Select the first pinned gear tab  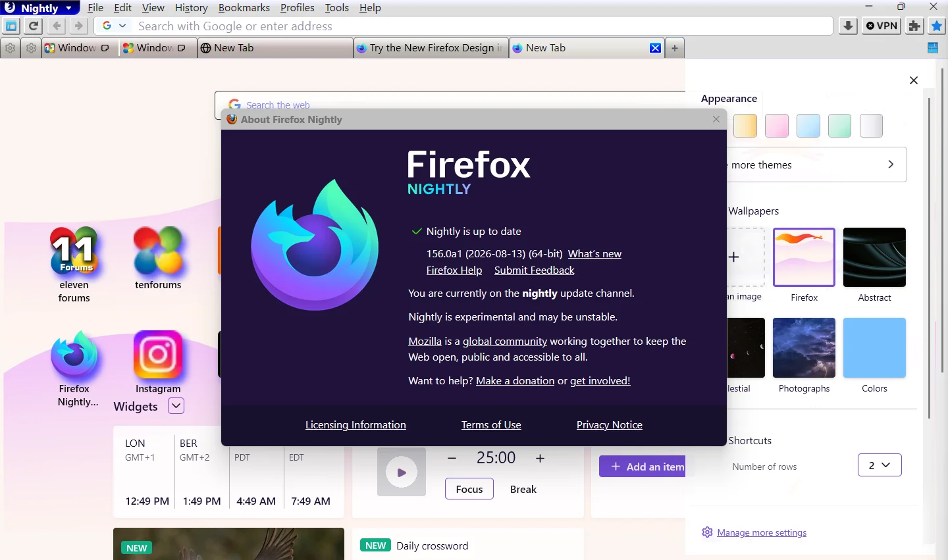click(10, 48)
